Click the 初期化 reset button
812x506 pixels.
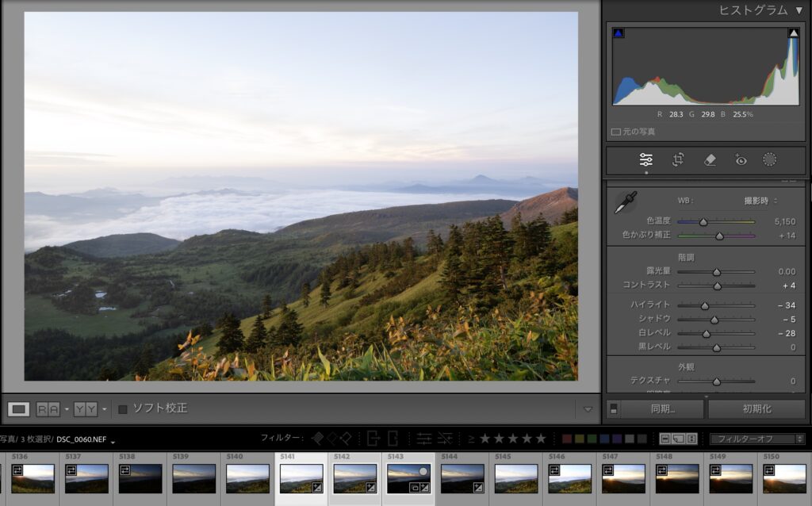click(756, 409)
